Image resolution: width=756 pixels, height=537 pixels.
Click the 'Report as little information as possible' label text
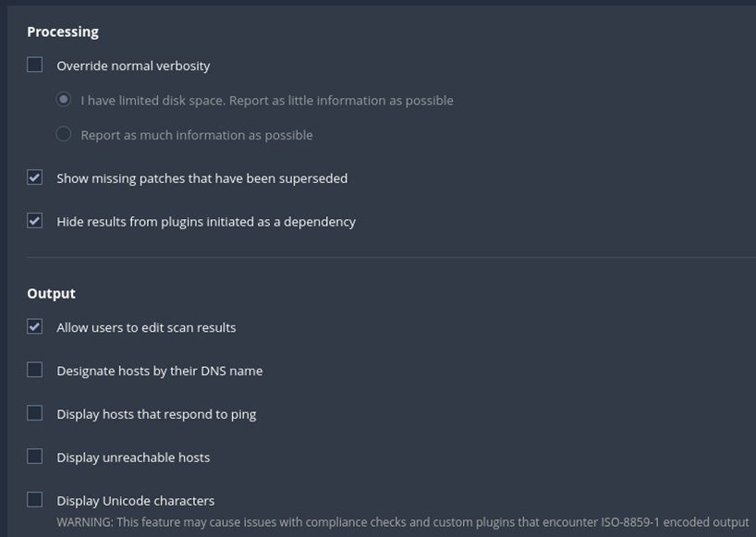[341, 101]
